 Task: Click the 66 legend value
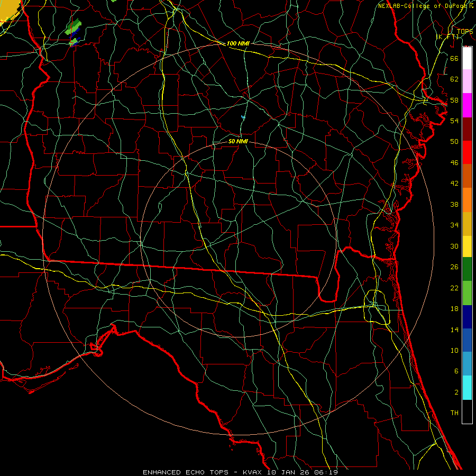pyautogui.click(x=454, y=58)
